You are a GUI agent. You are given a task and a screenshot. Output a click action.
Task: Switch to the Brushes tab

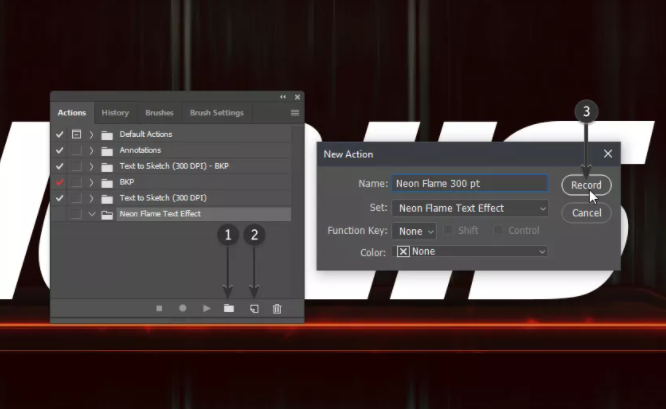click(159, 113)
